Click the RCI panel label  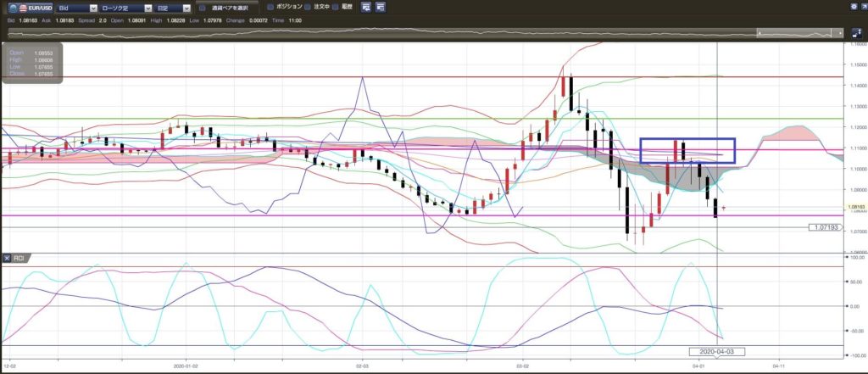tap(17, 258)
